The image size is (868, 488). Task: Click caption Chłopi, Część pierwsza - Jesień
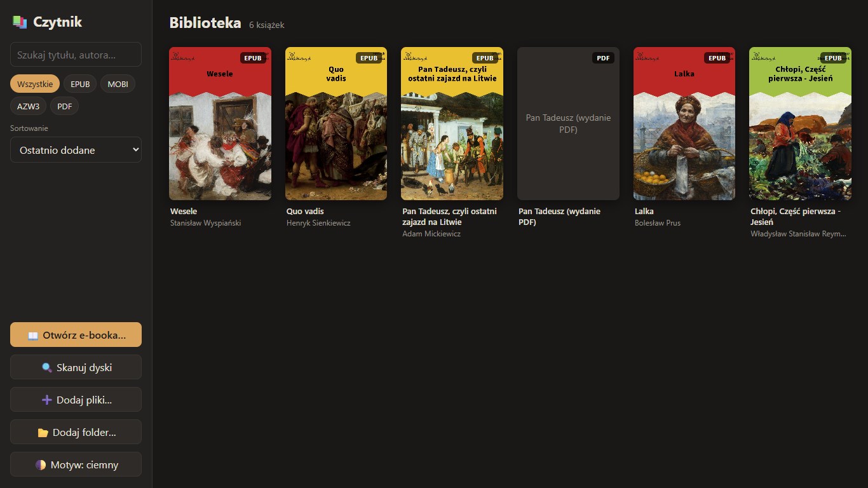[x=796, y=217]
